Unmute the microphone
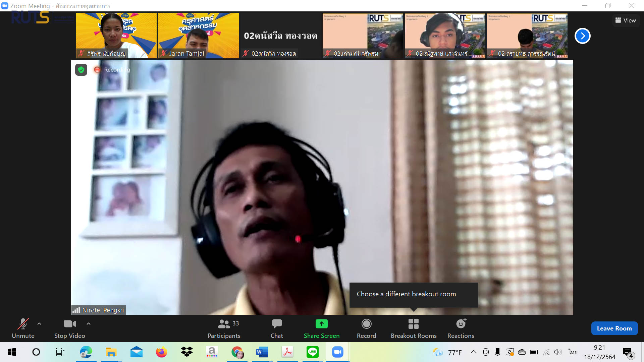The height and width of the screenshot is (362, 644). [23, 328]
